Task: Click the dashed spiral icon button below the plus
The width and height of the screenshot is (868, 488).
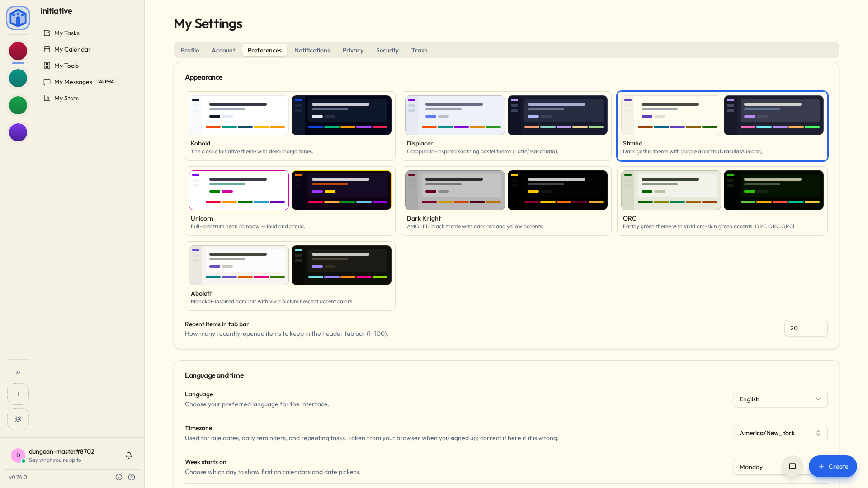Action: click(x=18, y=419)
